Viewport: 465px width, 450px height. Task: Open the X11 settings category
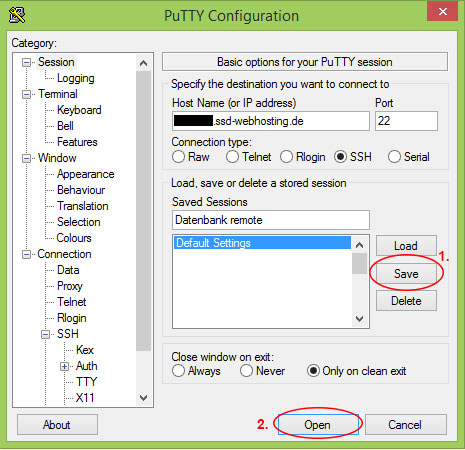[x=85, y=398]
